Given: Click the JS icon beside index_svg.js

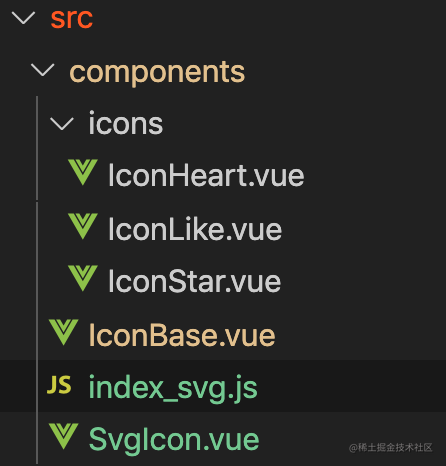Looking at the screenshot, I should point(59,385).
